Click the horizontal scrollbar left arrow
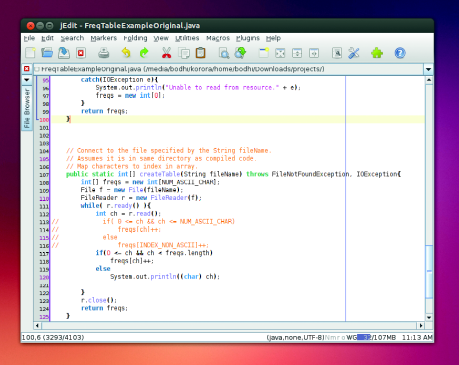 click(x=37, y=325)
